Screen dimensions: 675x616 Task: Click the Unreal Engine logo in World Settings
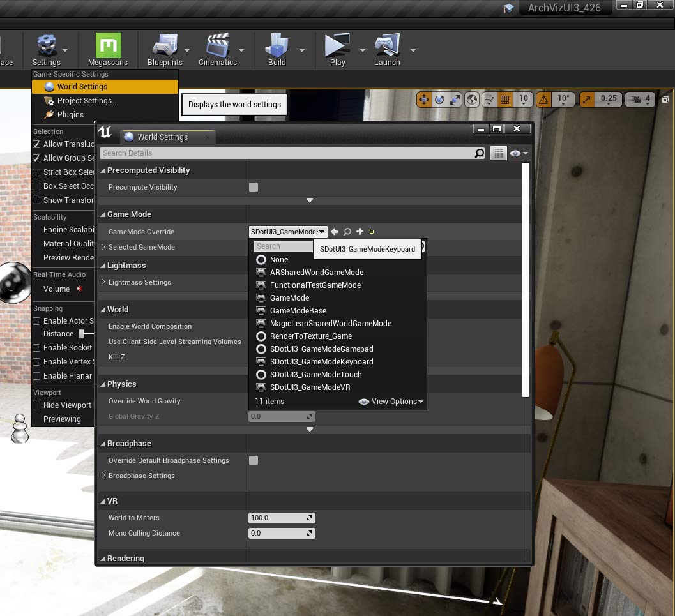click(x=105, y=131)
